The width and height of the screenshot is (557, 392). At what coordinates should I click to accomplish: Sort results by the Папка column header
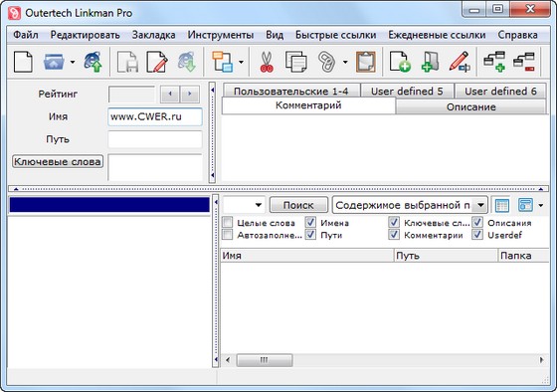(523, 256)
